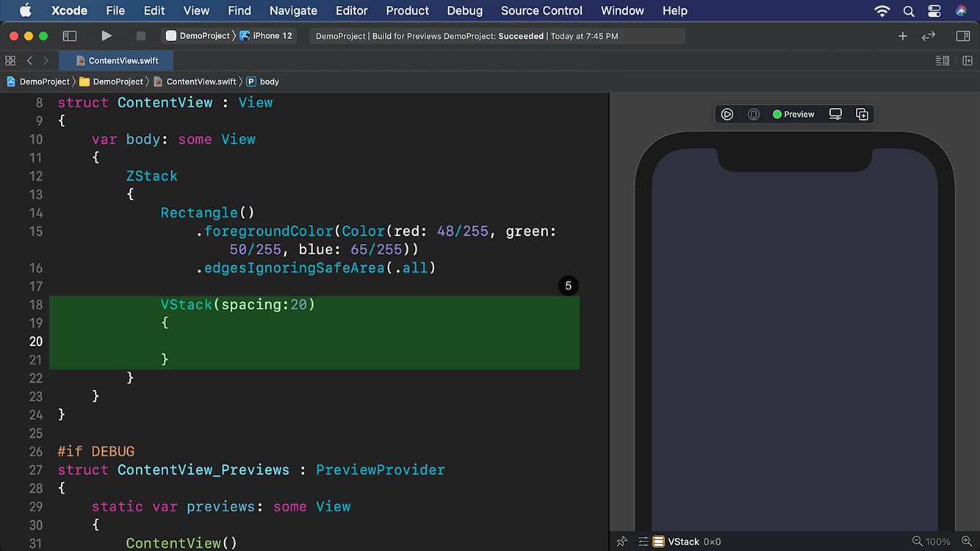The width and height of the screenshot is (980, 551).
Task: Open DemoProject folder in jump bar
Action: point(111,82)
